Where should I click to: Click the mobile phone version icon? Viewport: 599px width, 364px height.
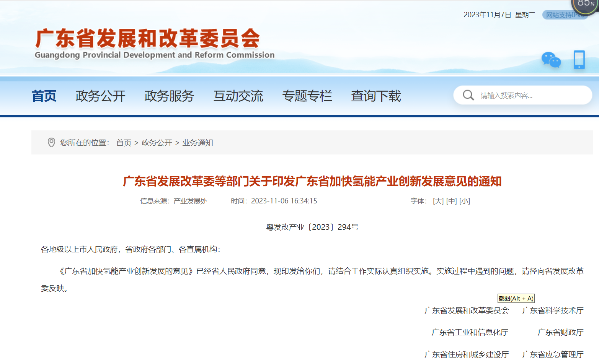[x=579, y=60]
